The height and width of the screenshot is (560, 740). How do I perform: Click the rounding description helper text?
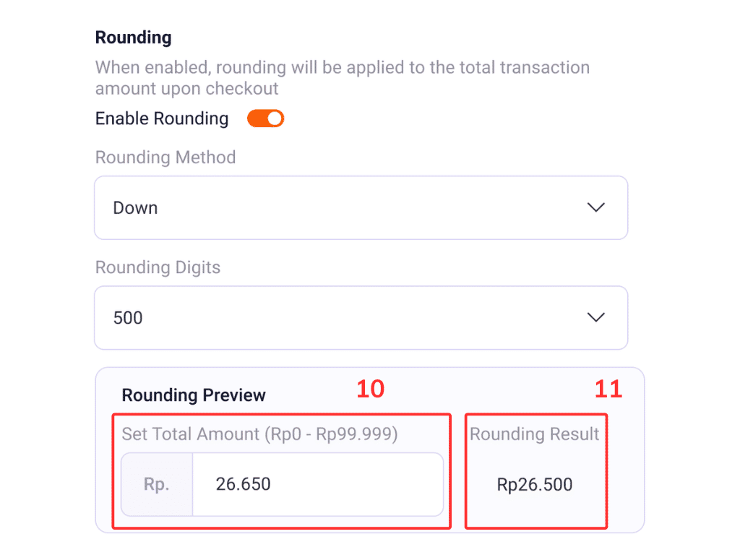point(342,78)
